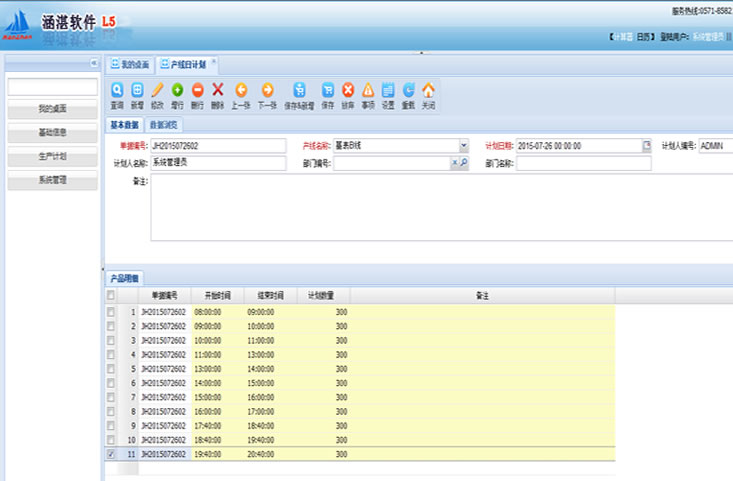Click the 保存 (save) toolbar icon
The image size is (733, 481).
click(327, 91)
